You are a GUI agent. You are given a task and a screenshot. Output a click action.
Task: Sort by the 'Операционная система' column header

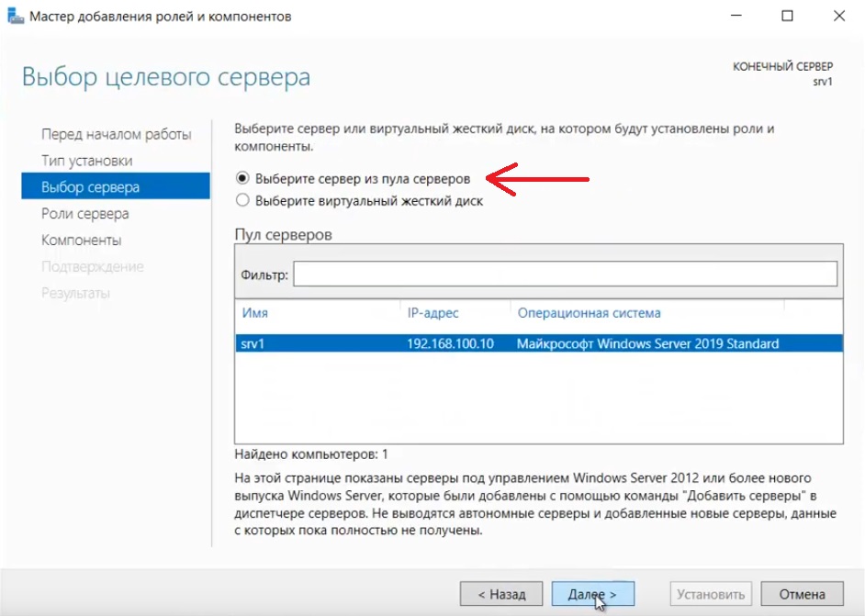pyautogui.click(x=589, y=313)
